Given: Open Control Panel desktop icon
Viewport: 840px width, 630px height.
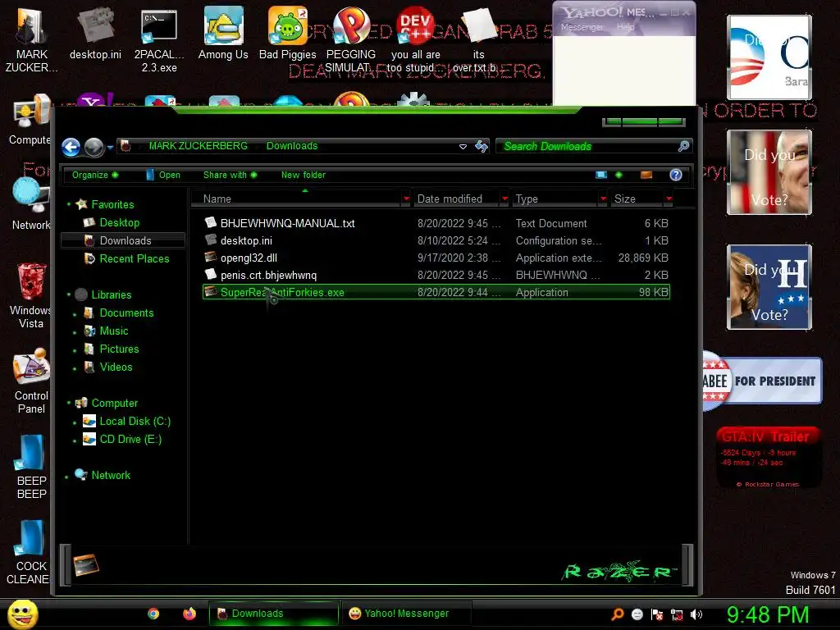Looking at the screenshot, I should pyautogui.click(x=31, y=381).
